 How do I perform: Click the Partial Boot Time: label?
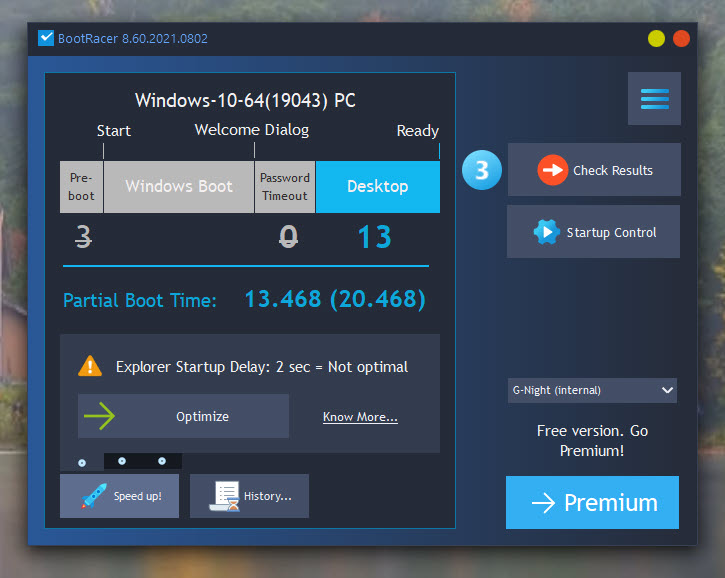[140, 301]
